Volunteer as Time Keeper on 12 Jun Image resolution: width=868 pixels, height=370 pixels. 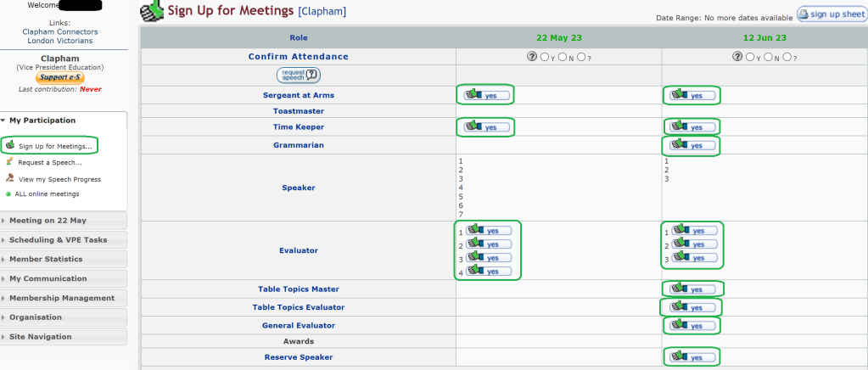(692, 127)
